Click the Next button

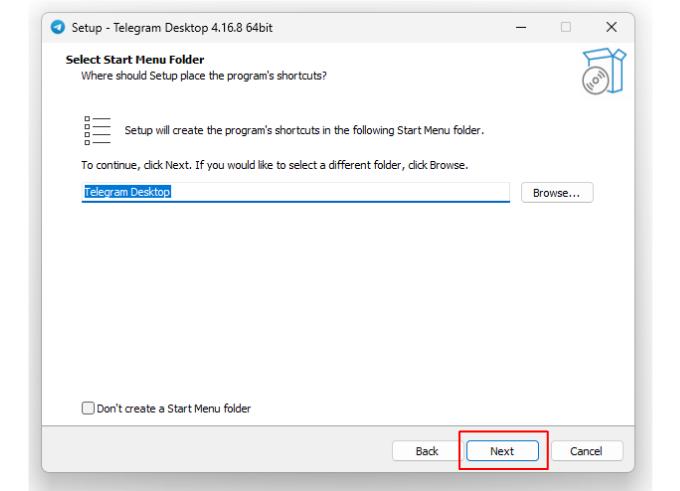pos(502,451)
